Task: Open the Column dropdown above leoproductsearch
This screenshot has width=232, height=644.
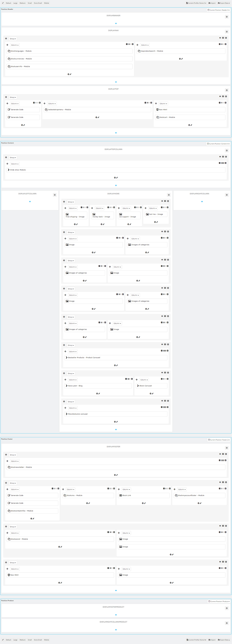Action: point(145,45)
